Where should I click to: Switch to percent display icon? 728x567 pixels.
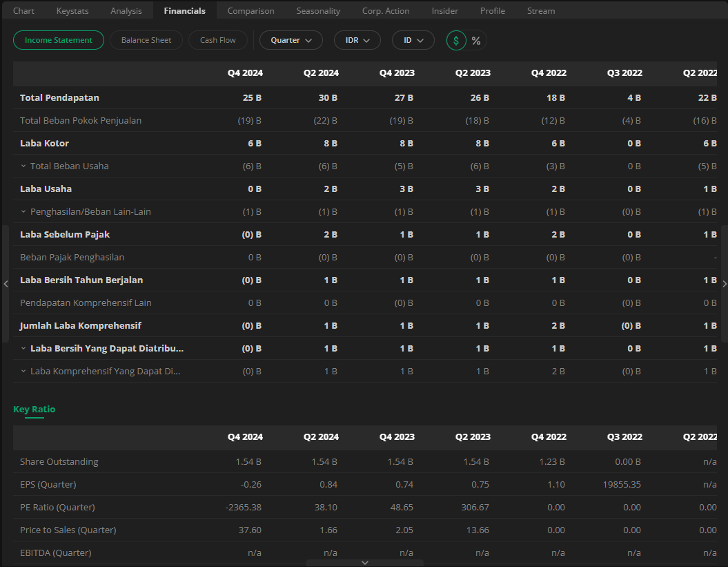[476, 41]
